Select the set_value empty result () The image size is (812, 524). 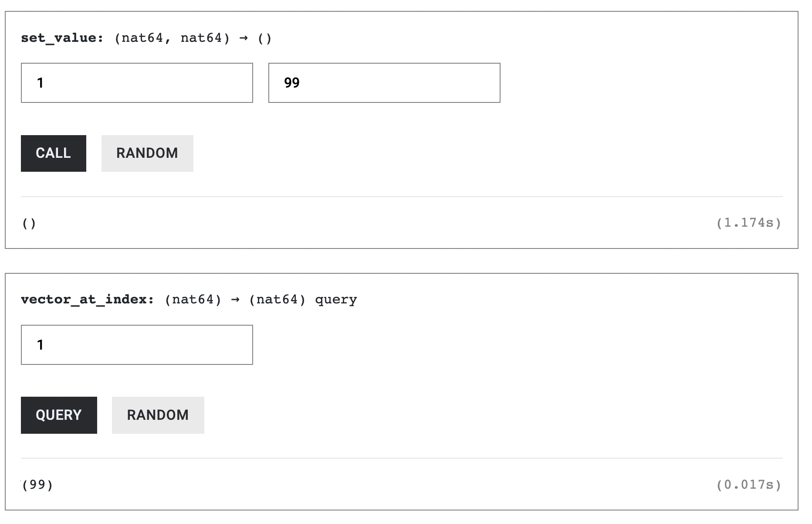click(x=29, y=223)
